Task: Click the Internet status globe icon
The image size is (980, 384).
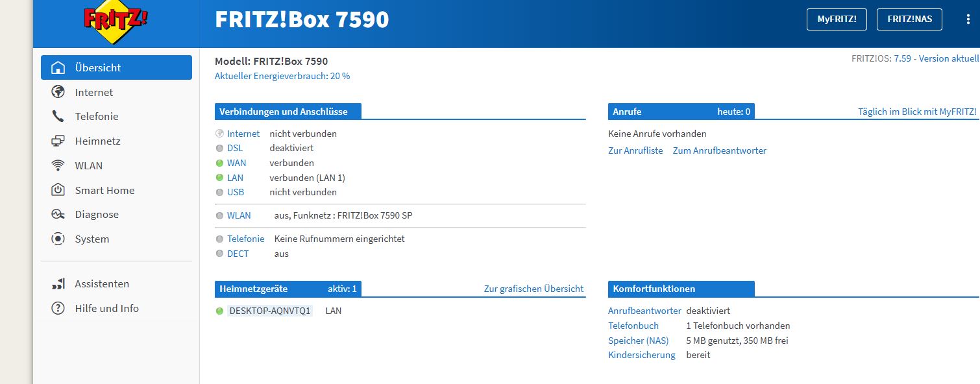Action: point(219,134)
